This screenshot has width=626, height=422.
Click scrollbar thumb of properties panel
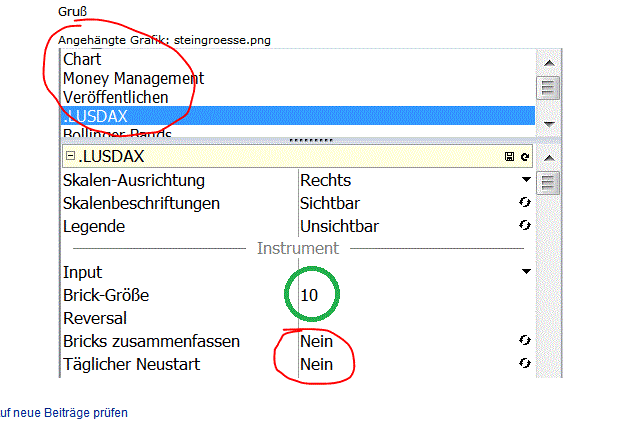click(548, 183)
